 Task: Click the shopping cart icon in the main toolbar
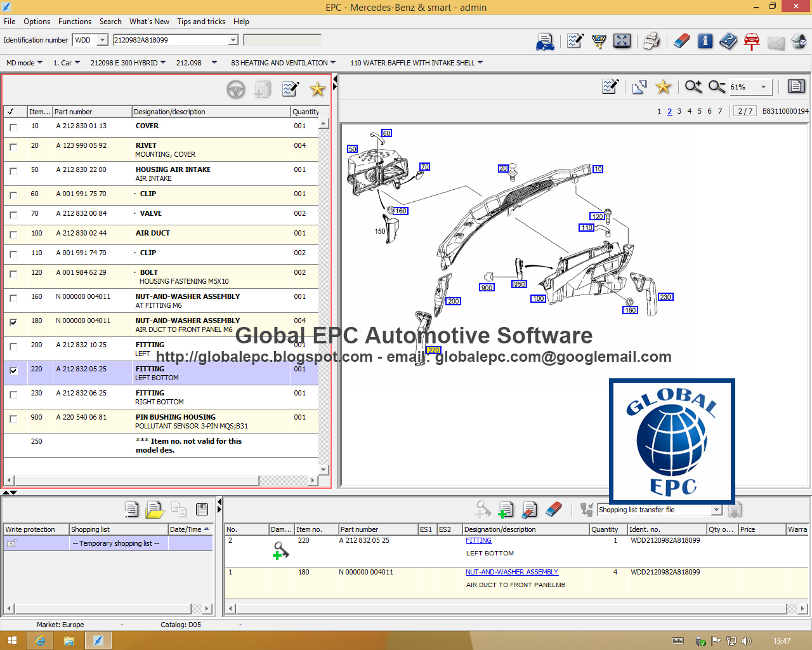(599, 41)
